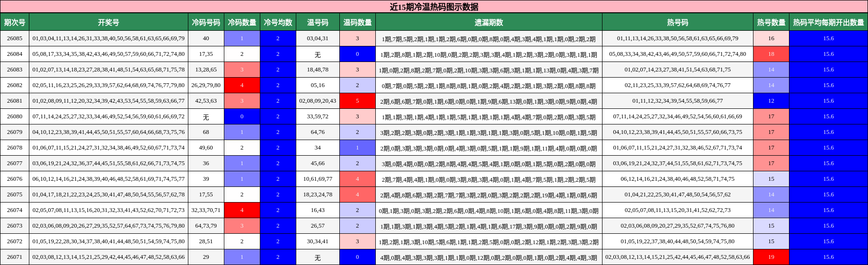The image size is (868, 265).
Task: Select period number 26079
Action: (x=15, y=132)
